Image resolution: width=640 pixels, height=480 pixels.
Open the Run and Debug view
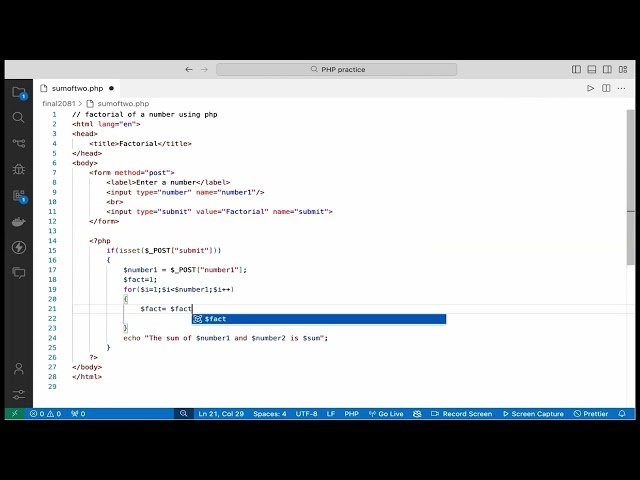pos(18,169)
